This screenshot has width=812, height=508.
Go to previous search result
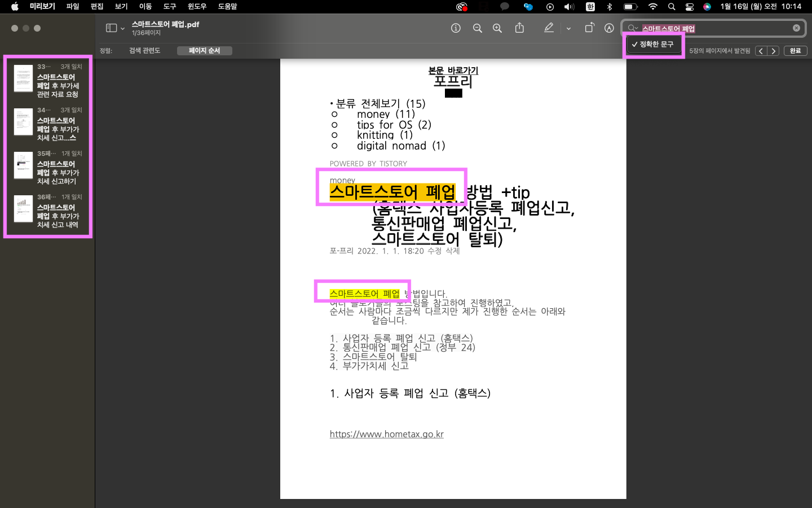[761, 51]
